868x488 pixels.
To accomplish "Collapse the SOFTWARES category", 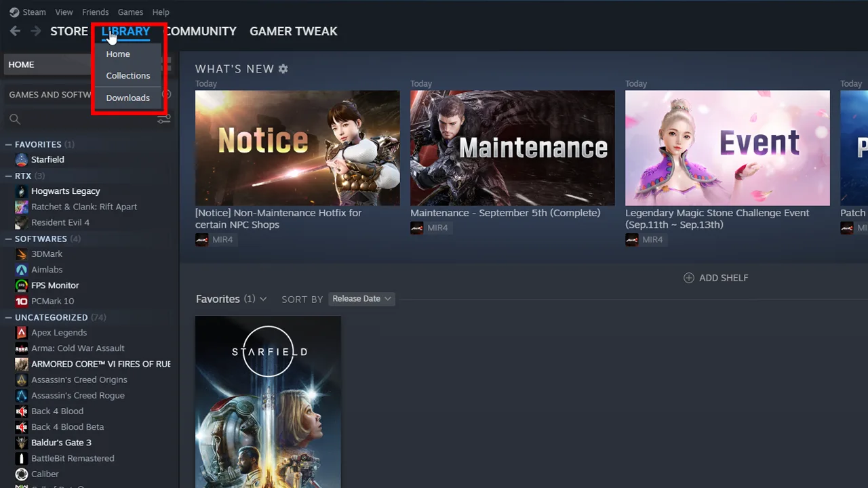I will click(x=9, y=239).
